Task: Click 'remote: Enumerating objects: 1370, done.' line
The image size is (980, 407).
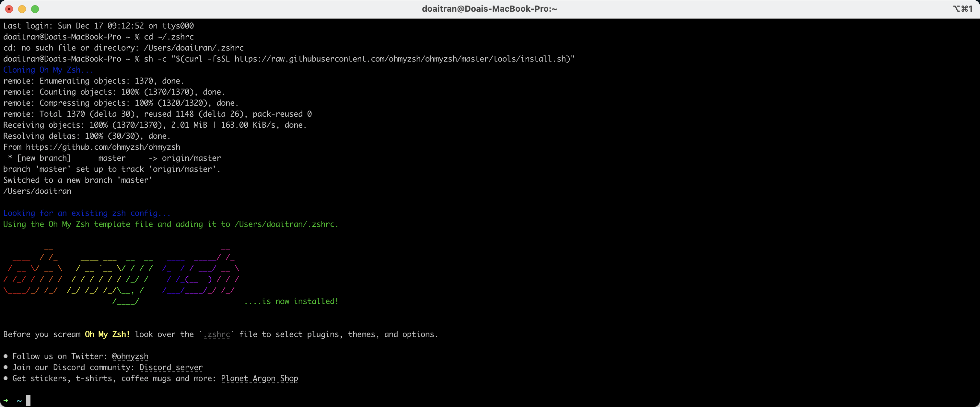Action: click(x=94, y=81)
